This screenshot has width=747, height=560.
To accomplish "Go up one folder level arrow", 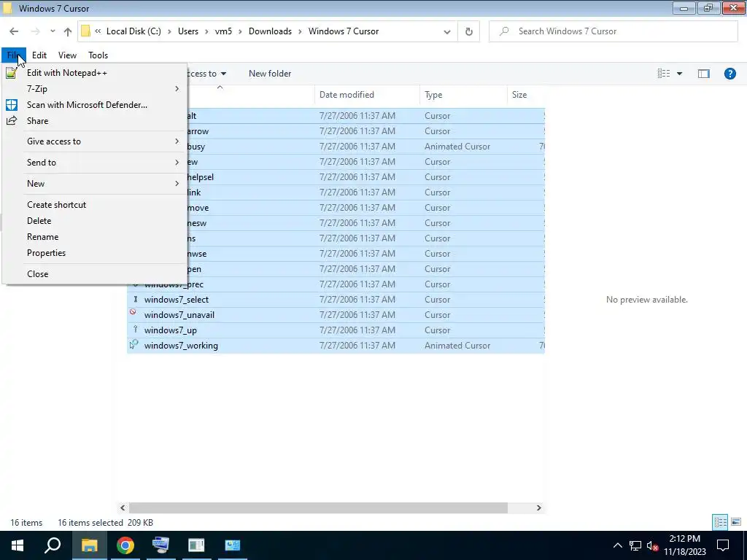I will (x=68, y=31).
